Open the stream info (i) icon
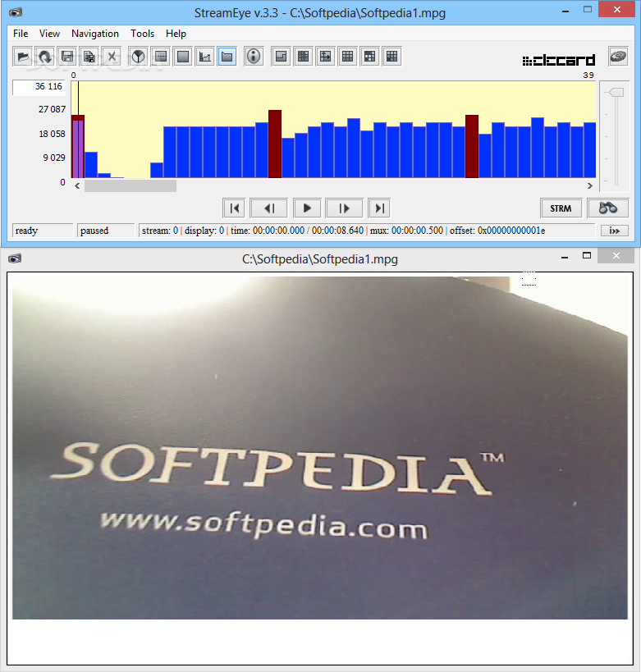 click(x=254, y=57)
